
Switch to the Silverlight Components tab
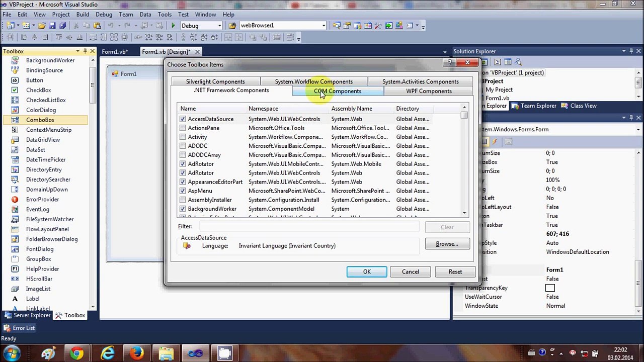pyautogui.click(x=215, y=81)
